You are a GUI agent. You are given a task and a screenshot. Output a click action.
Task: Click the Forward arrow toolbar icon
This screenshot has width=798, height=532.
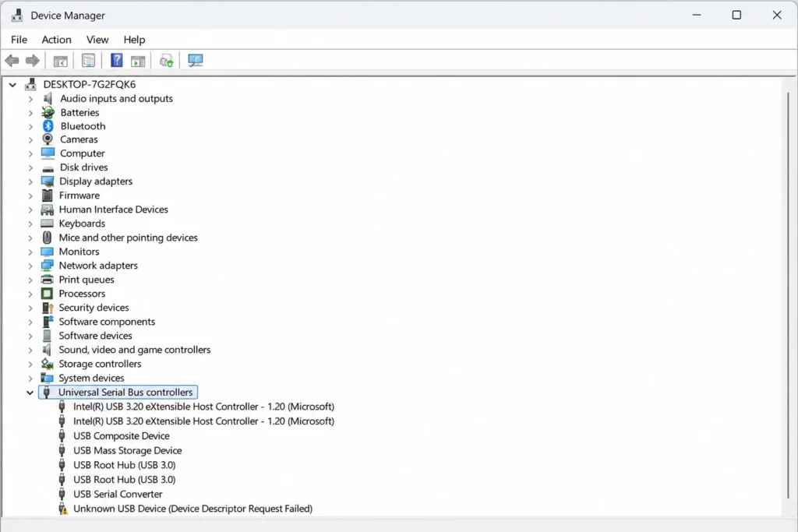pos(33,61)
